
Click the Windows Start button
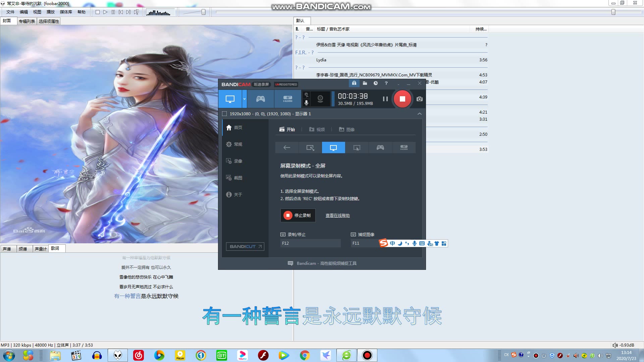pos(9,355)
